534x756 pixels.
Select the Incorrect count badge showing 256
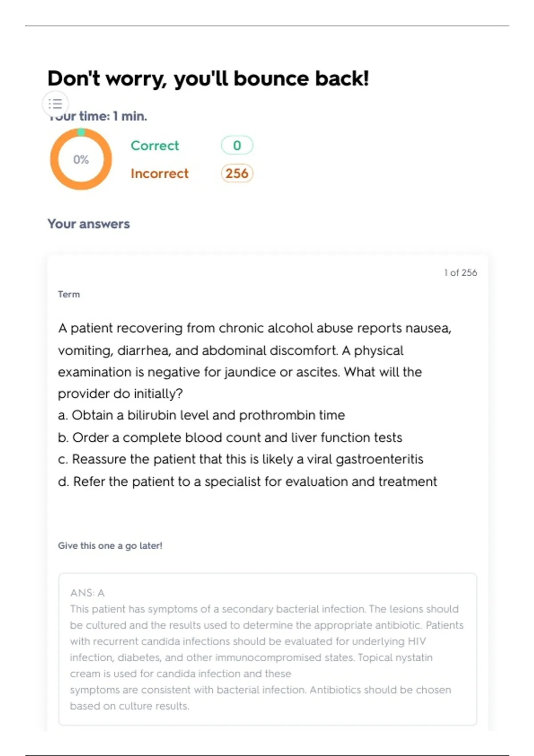(237, 173)
